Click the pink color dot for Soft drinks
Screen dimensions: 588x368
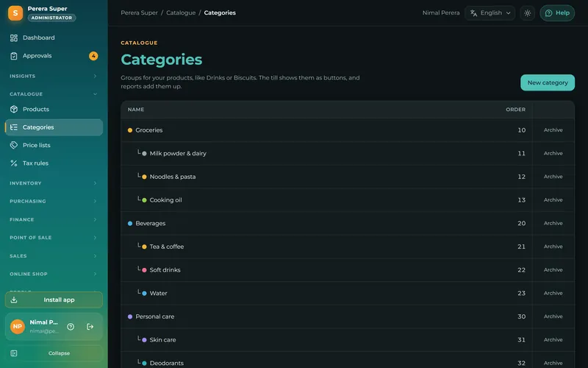144,270
